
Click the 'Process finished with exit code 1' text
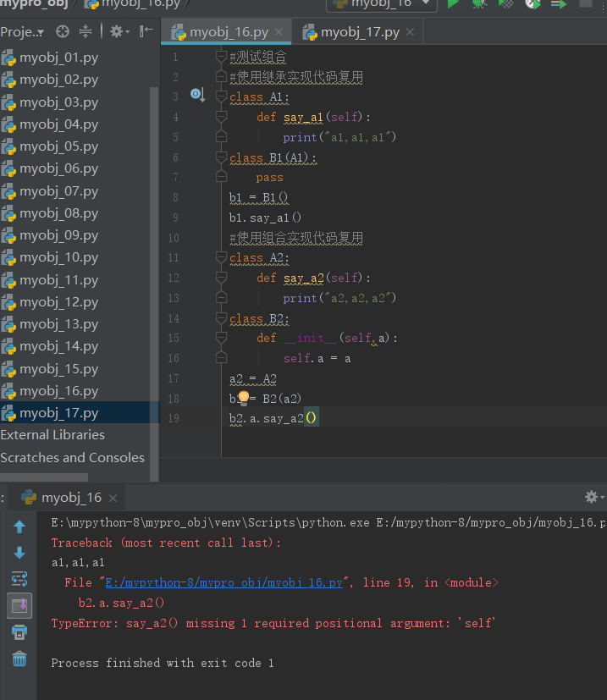coord(163,663)
